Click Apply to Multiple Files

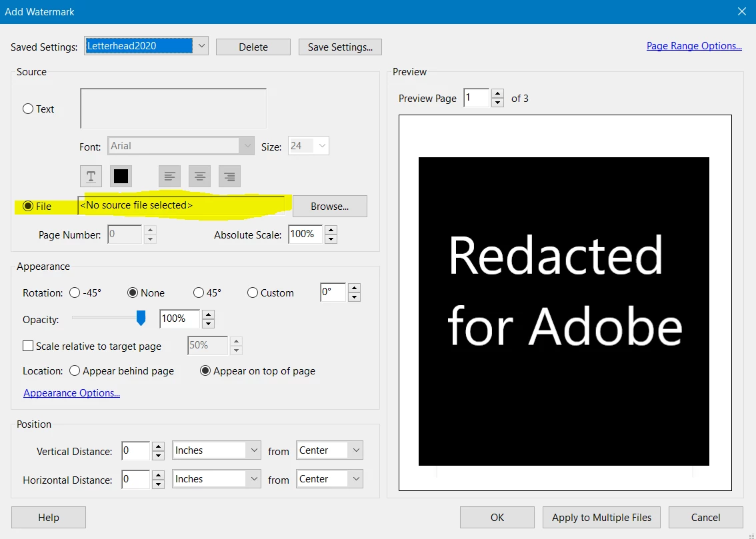[x=602, y=517]
